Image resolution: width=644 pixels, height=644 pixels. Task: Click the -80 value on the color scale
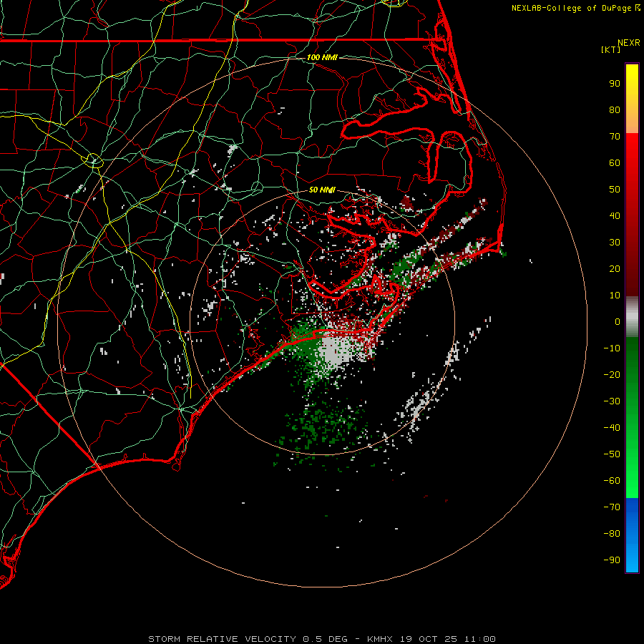(x=612, y=534)
